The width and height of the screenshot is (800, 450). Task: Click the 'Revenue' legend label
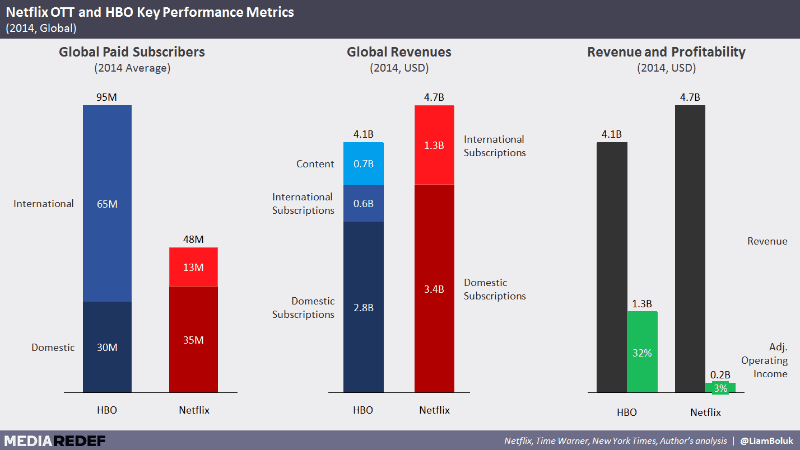[x=767, y=241]
